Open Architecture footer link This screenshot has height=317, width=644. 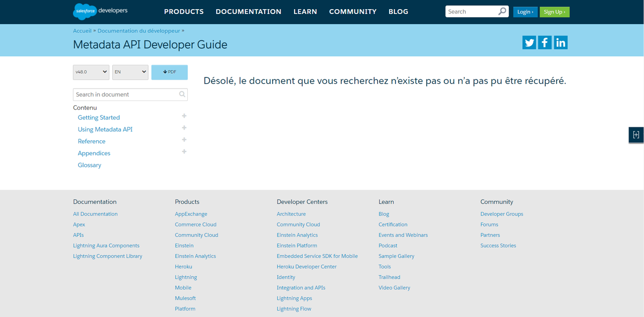[x=291, y=214]
